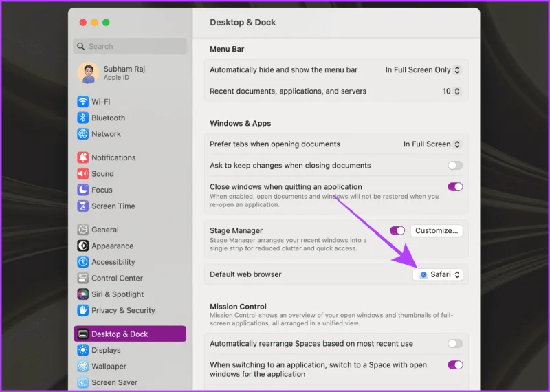Click the Customize... button for Stage Manager
The width and height of the screenshot is (550, 392).
pyautogui.click(x=437, y=230)
